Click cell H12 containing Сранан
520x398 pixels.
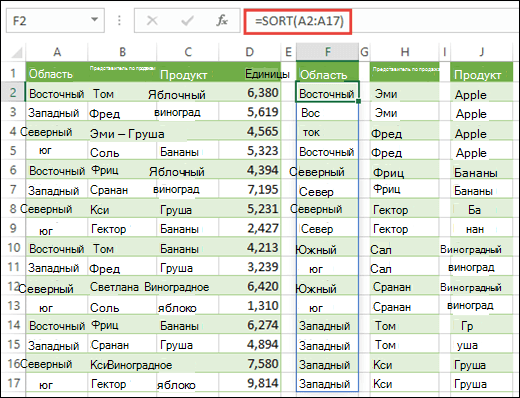[x=405, y=286]
